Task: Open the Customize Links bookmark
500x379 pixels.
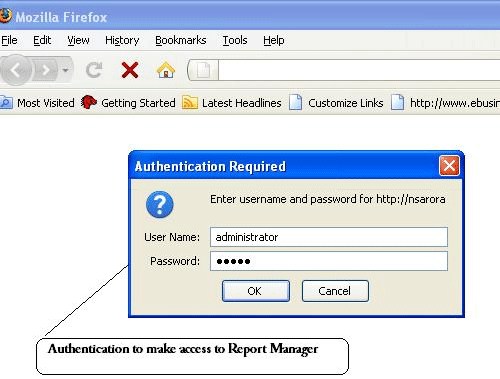Action: pos(336,103)
